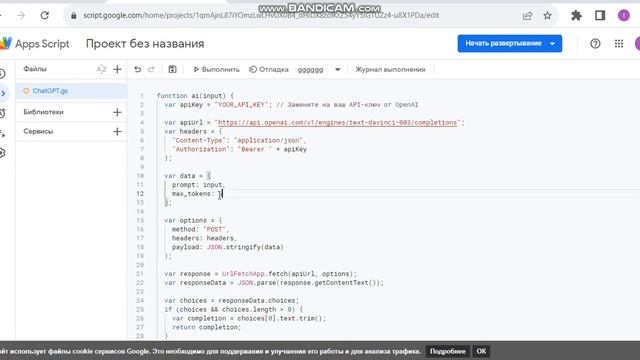Add a service with plus icon
The width and height of the screenshot is (640, 360).
[x=117, y=131]
